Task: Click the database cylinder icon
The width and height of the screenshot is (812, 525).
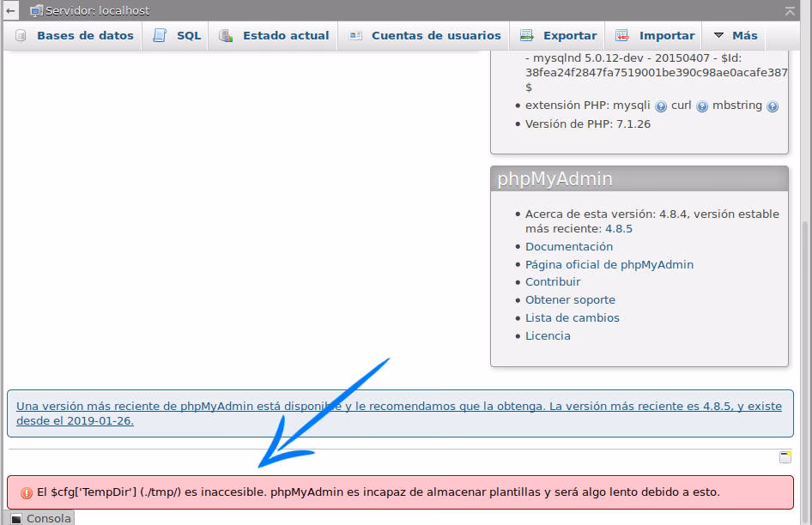Action: tap(21, 36)
